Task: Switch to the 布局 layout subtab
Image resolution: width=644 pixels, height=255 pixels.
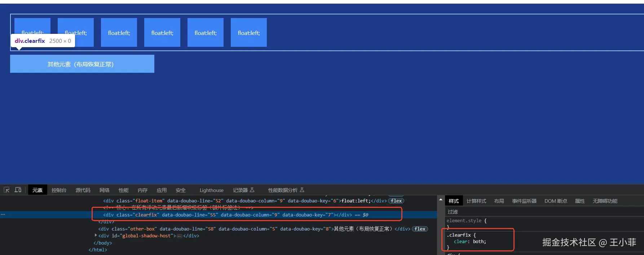Action: [499, 201]
